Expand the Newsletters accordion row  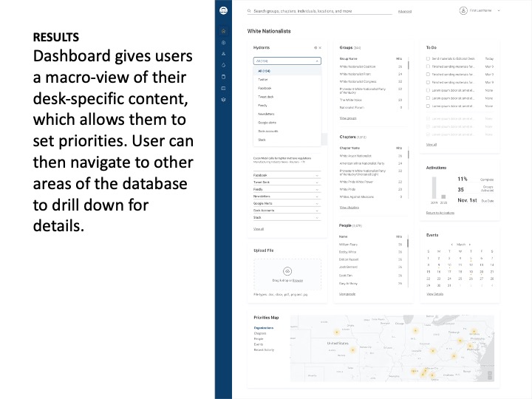(287, 197)
